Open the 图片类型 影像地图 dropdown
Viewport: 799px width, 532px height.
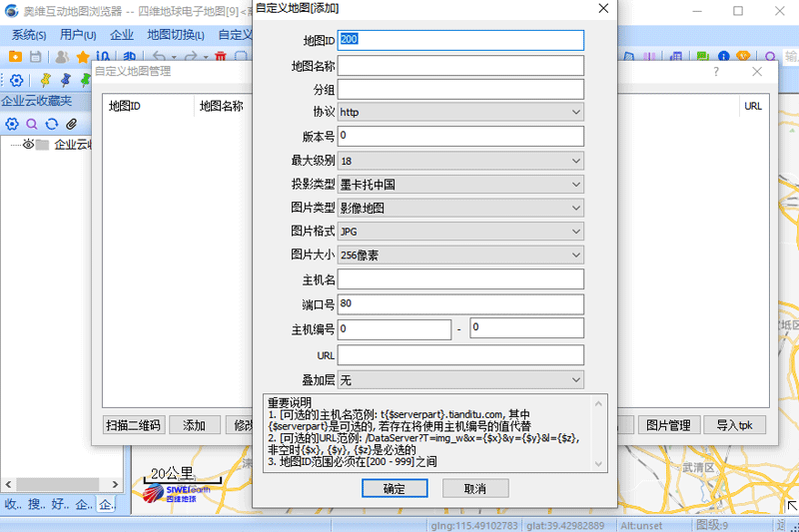point(460,208)
